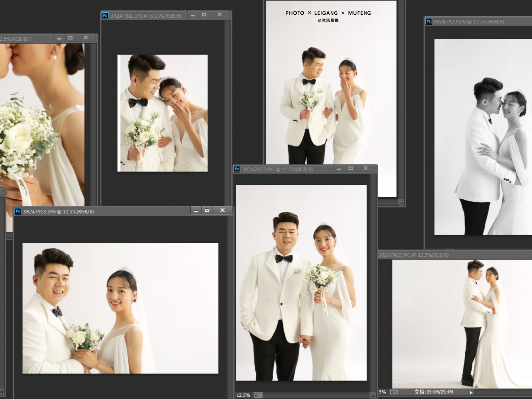The width and height of the screenshot is (532, 399).
Task: Click the resize grip of the PHOTO LEIGANG MUFENG window
Action: click(x=401, y=202)
